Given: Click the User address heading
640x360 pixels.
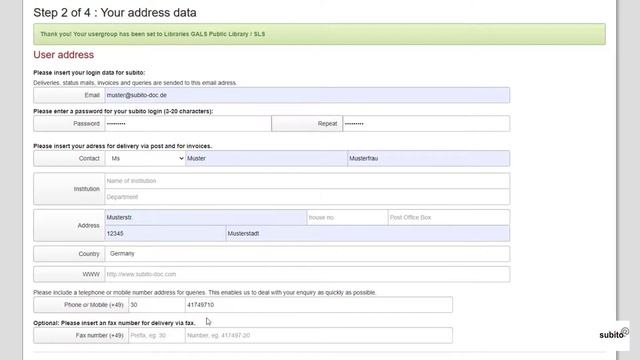Looking at the screenshot, I should click(64, 55).
